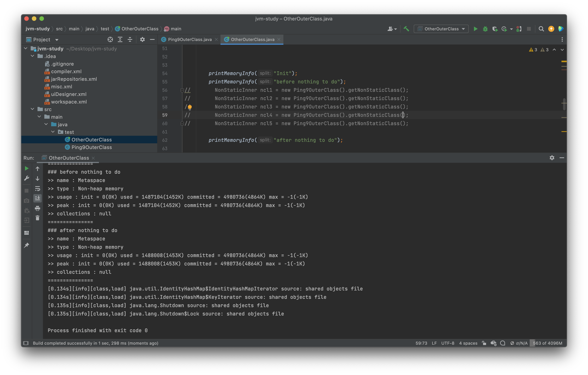Click the Build project hammer icon

pos(406,29)
